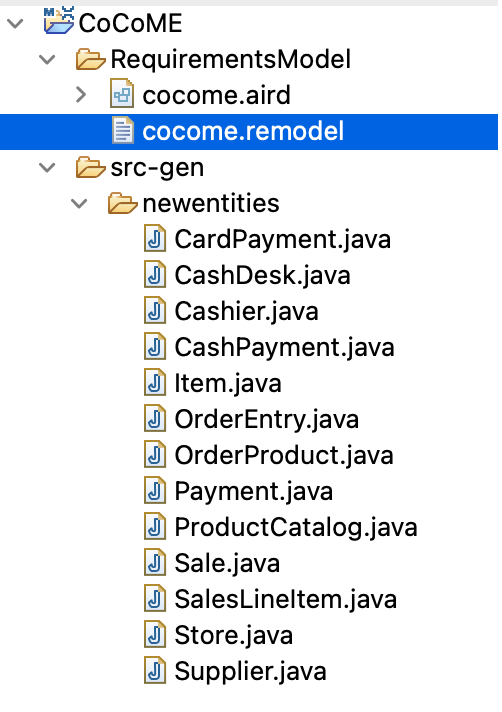Click the cocome.aird diagram file icon
Viewport: 502px width, 712px height.
click(x=122, y=94)
